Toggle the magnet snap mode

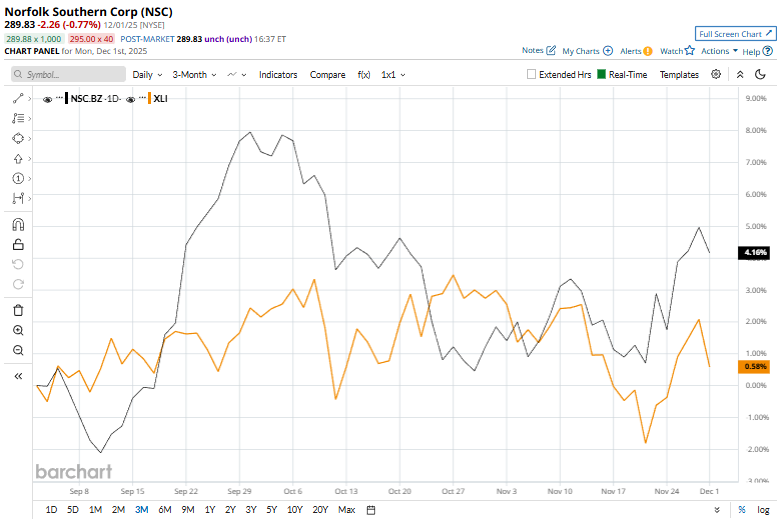(18, 225)
